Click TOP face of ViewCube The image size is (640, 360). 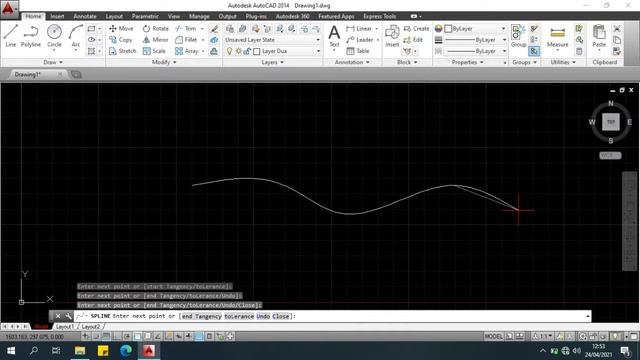click(611, 122)
